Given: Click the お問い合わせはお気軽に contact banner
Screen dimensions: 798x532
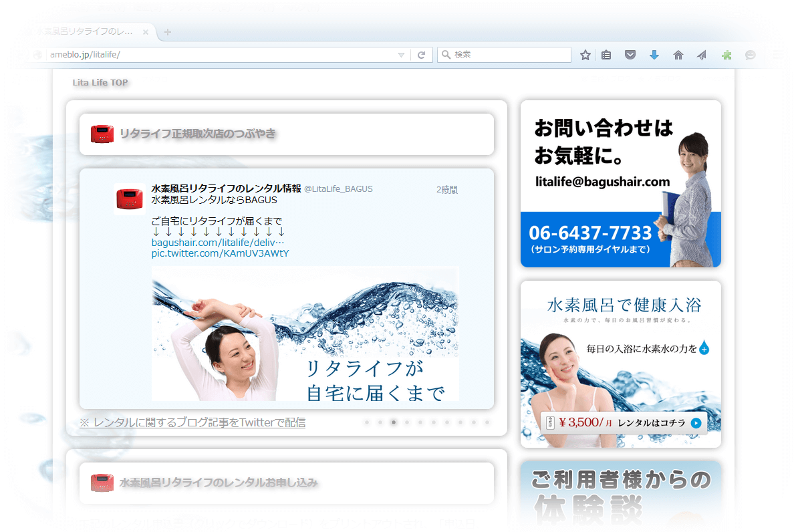Looking at the screenshot, I should point(620,184).
